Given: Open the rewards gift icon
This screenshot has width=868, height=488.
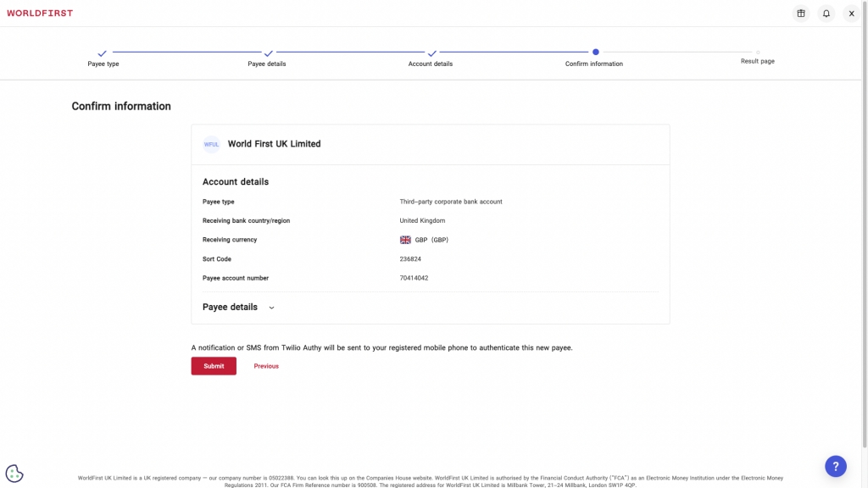Looking at the screenshot, I should pyautogui.click(x=800, y=13).
